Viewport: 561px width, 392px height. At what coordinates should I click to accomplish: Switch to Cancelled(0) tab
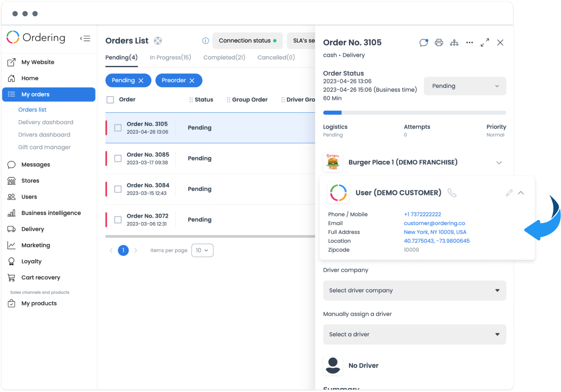point(276,58)
